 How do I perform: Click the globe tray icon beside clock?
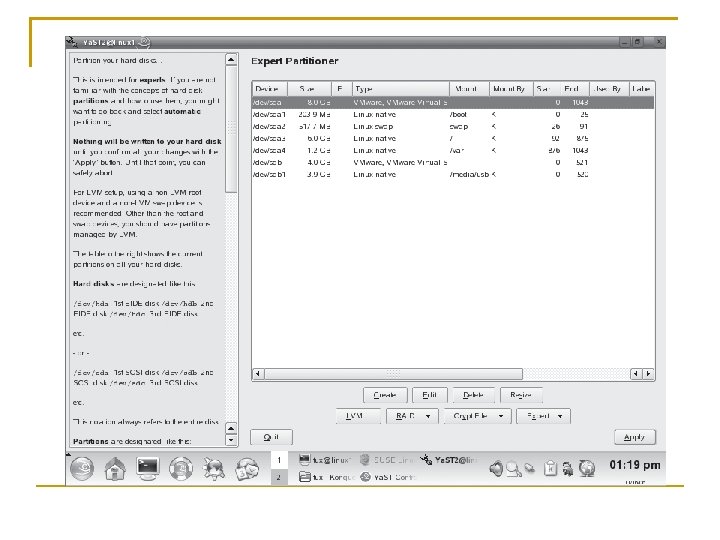(x=587, y=468)
